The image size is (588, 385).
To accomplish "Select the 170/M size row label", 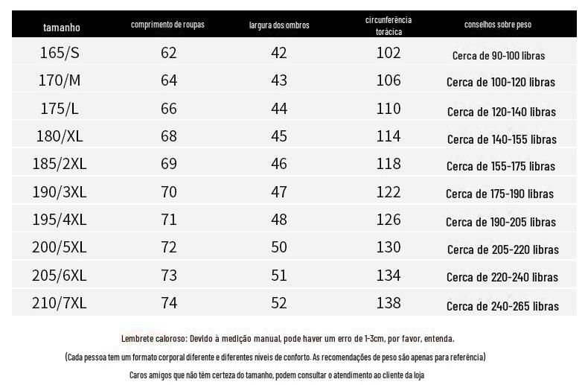I will [60, 80].
